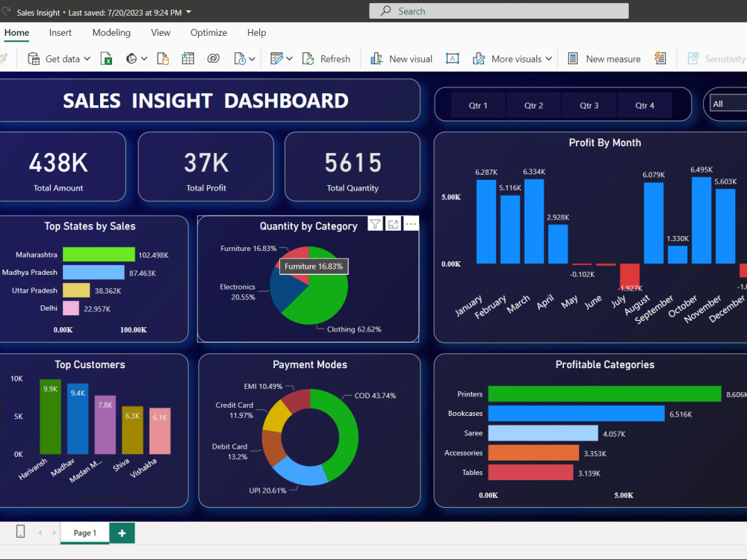Click the SQL Server data source icon

(x=164, y=58)
